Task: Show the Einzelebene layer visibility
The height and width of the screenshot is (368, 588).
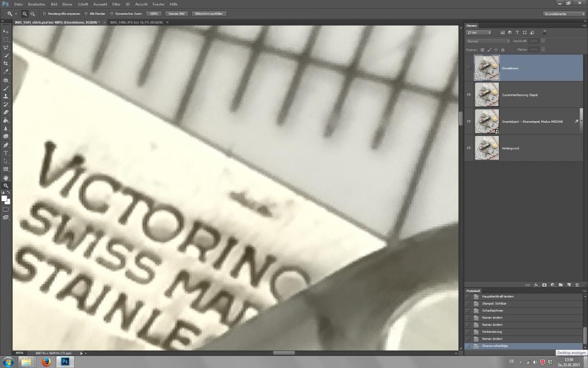Action: [x=469, y=68]
